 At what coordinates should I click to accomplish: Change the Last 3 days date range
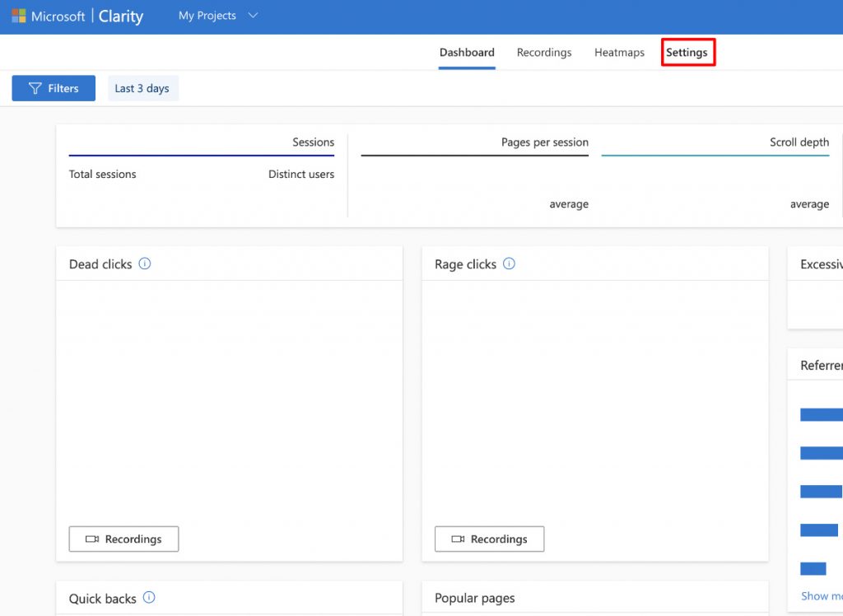142,88
